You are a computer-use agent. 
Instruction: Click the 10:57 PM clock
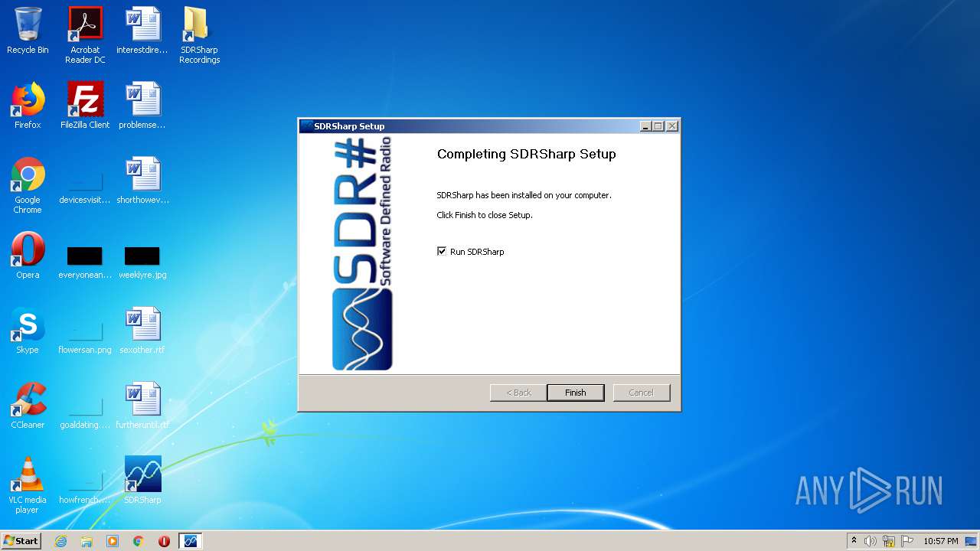pyautogui.click(x=941, y=541)
